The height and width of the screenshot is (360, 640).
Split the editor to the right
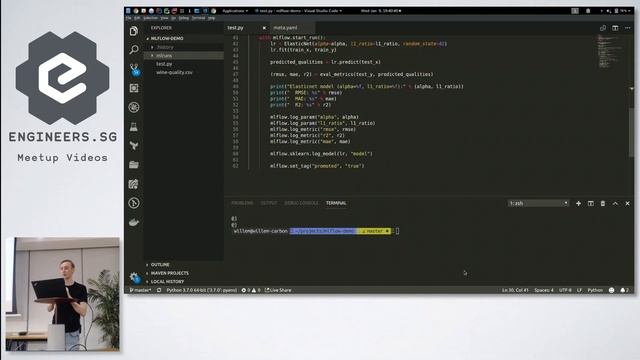(615, 28)
